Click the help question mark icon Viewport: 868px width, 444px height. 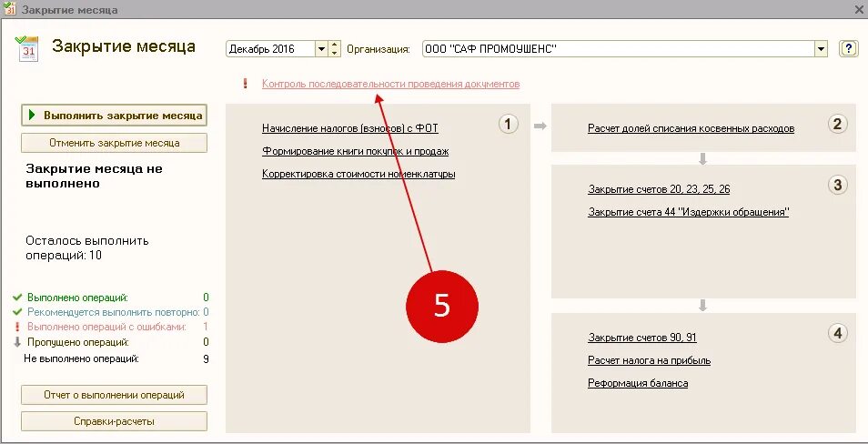click(848, 49)
